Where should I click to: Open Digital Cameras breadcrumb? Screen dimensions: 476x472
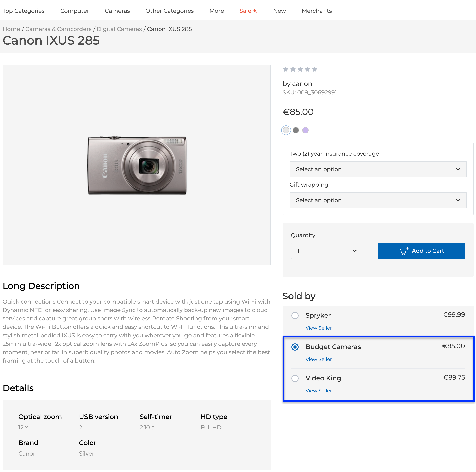(x=119, y=29)
